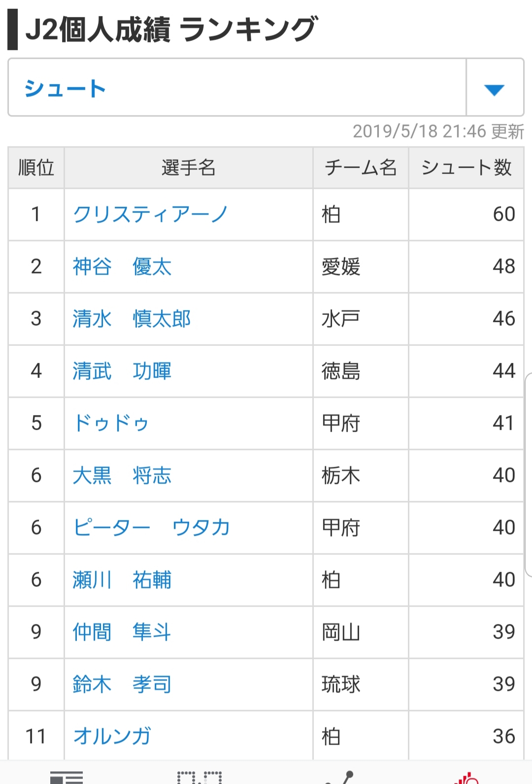
Task: Open player ピーター ウタカ link
Action: tap(152, 528)
